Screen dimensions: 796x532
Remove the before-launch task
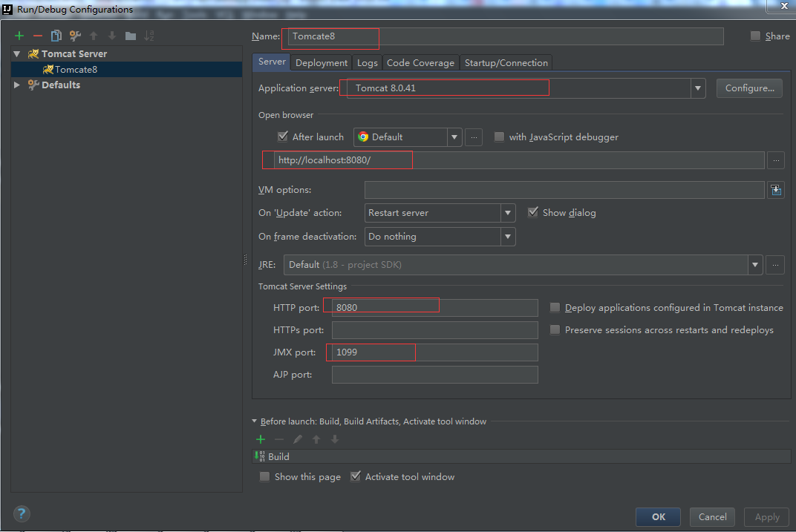278,439
